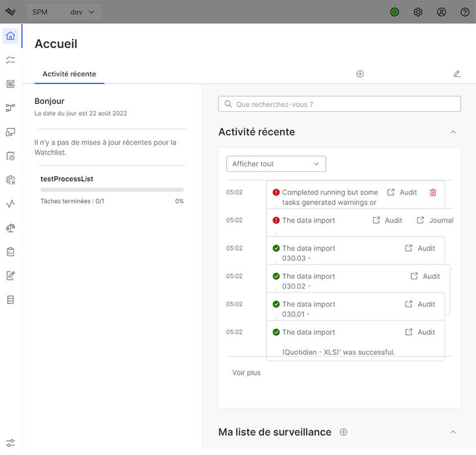Click the pencil edit icon beside the tabs
Image resolution: width=476 pixels, height=455 pixels.
pos(457,74)
